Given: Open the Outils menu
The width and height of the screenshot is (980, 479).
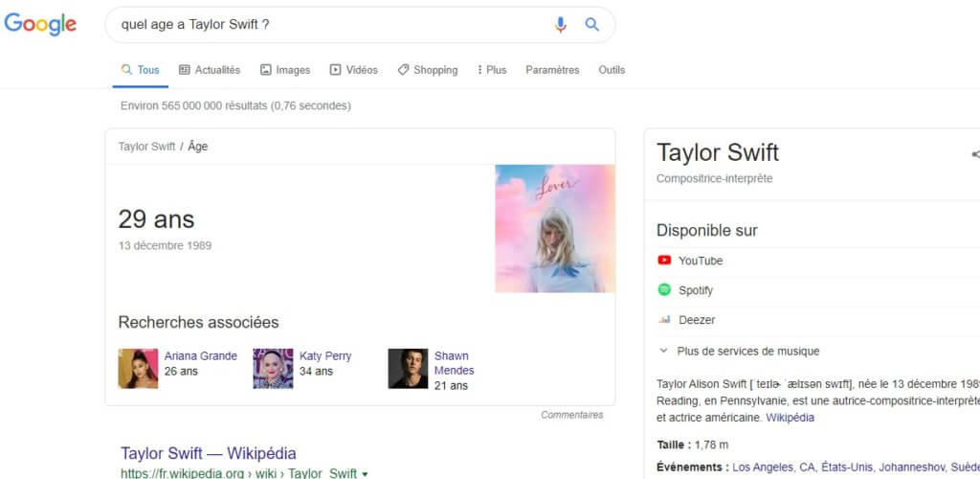Looking at the screenshot, I should 612,70.
